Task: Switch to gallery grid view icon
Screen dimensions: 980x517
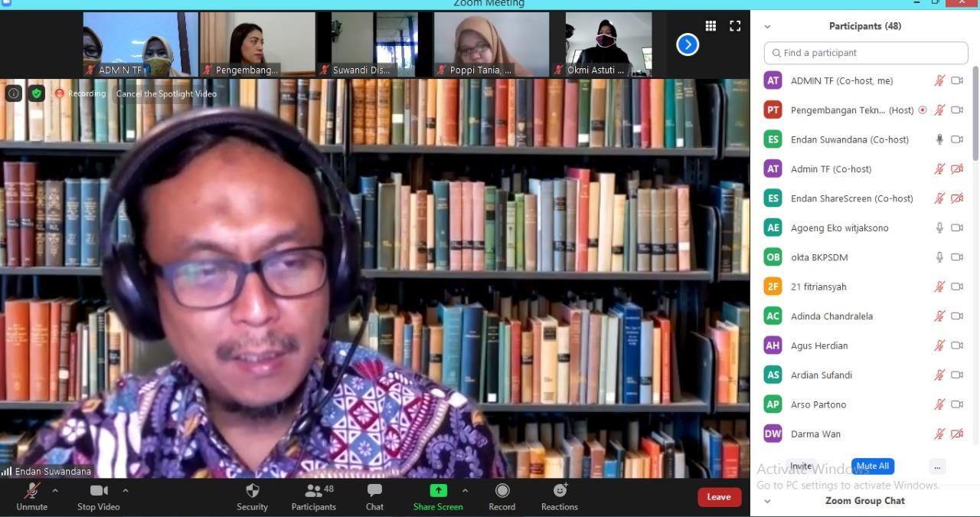Action: point(710,26)
